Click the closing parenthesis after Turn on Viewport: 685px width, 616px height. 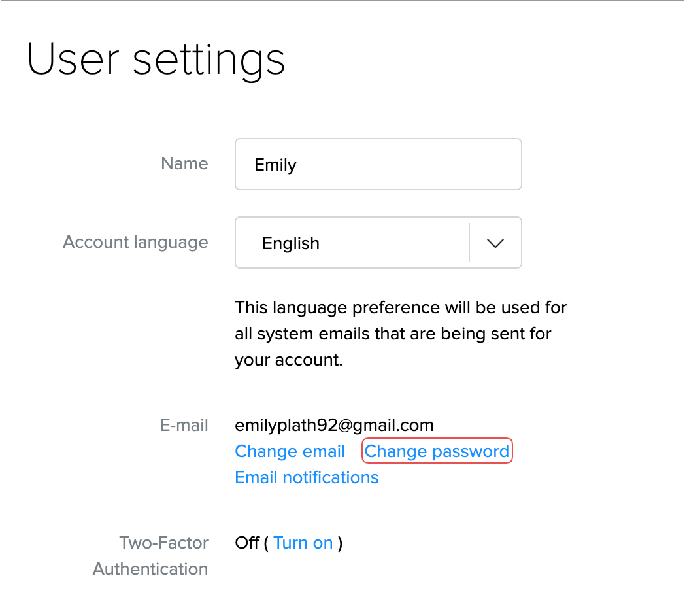(340, 543)
